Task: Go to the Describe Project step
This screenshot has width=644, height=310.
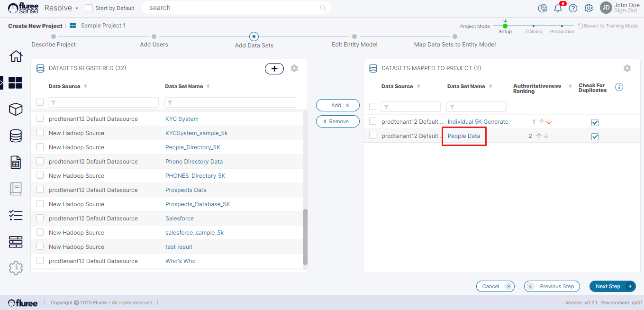Action: tap(54, 36)
